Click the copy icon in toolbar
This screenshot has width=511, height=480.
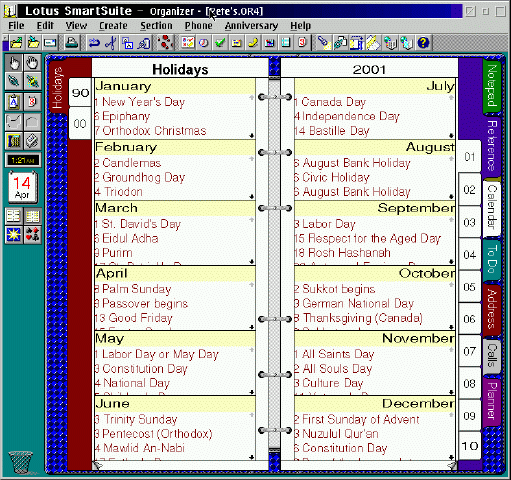click(x=127, y=43)
